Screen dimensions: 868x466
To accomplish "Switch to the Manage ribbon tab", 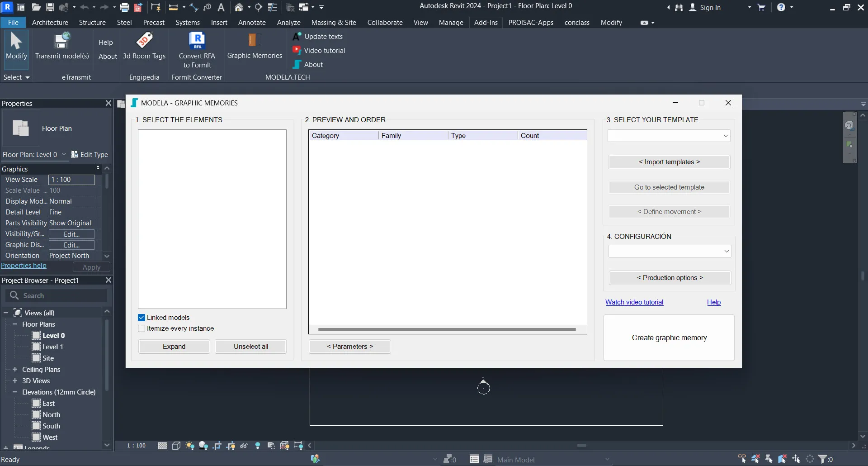I will point(451,23).
